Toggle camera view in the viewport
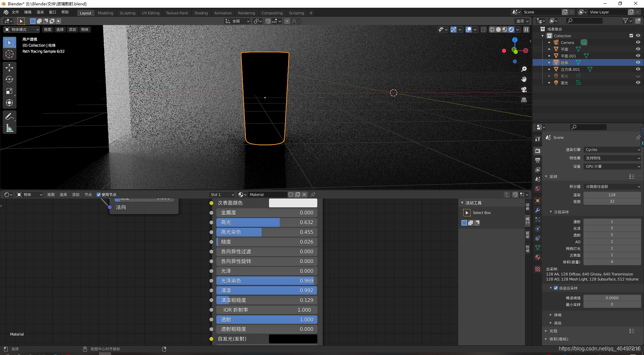The height and width of the screenshot is (355, 644). tap(524, 90)
